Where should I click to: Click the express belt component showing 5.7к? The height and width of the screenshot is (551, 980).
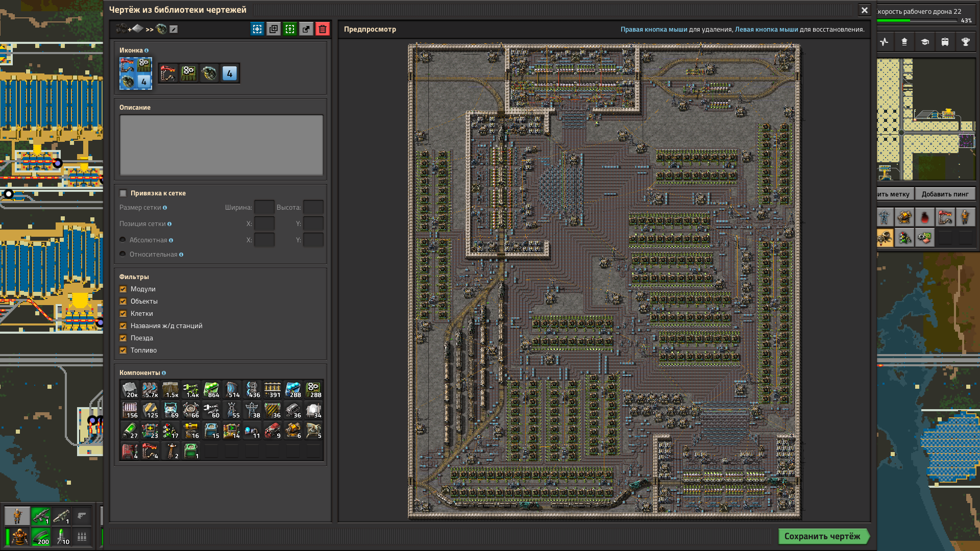[150, 390]
